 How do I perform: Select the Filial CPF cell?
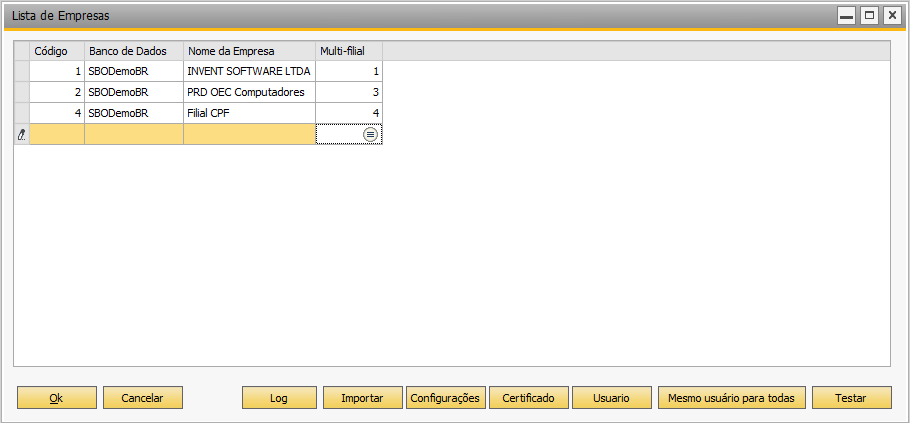(250, 113)
